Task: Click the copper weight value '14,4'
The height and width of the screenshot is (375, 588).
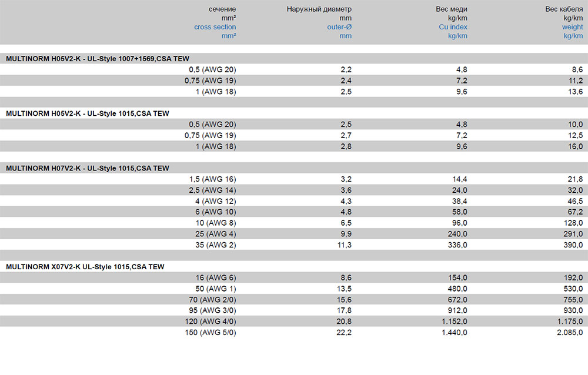Action: point(460,179)
